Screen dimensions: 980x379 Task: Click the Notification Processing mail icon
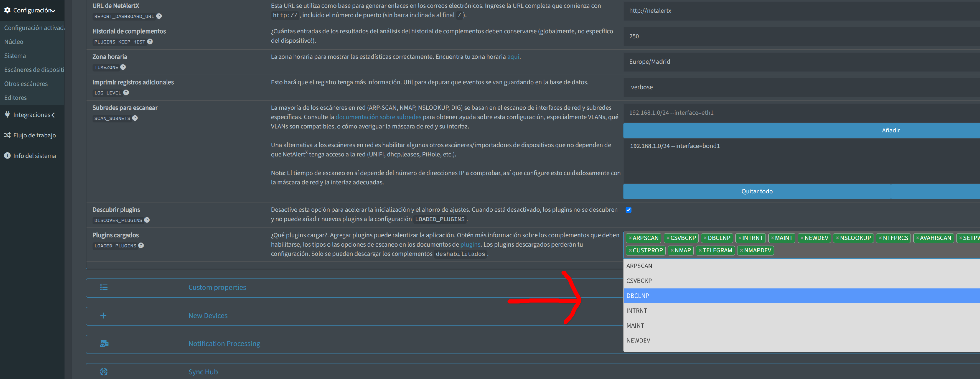[104, 344]
